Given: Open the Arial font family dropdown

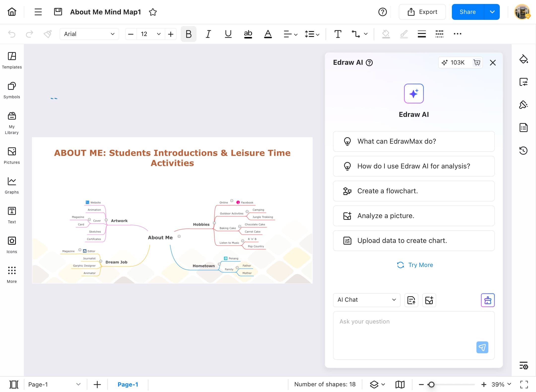Looking at the screenshot, I should 89,34.
